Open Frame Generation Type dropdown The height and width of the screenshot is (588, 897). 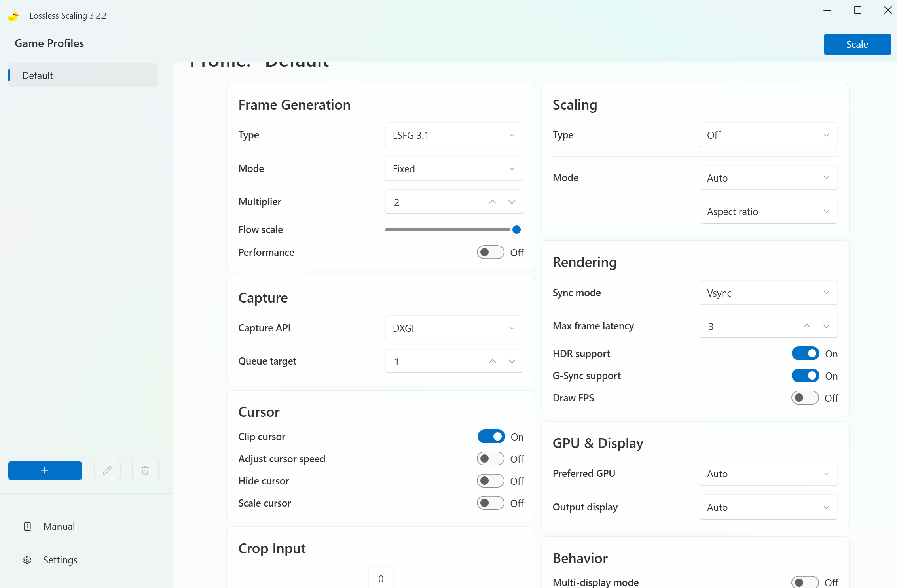(x=454, y=135)
